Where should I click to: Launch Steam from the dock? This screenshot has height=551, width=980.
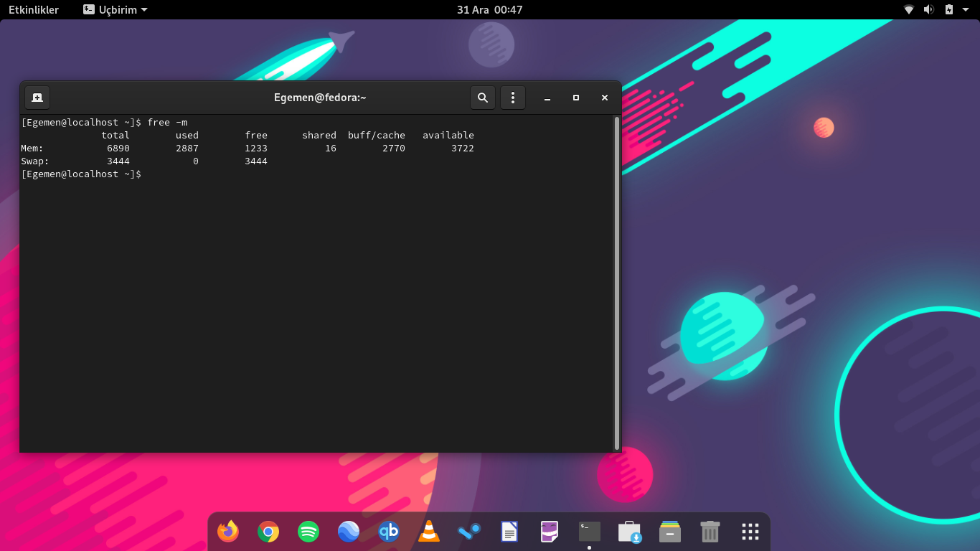(469, 532)
